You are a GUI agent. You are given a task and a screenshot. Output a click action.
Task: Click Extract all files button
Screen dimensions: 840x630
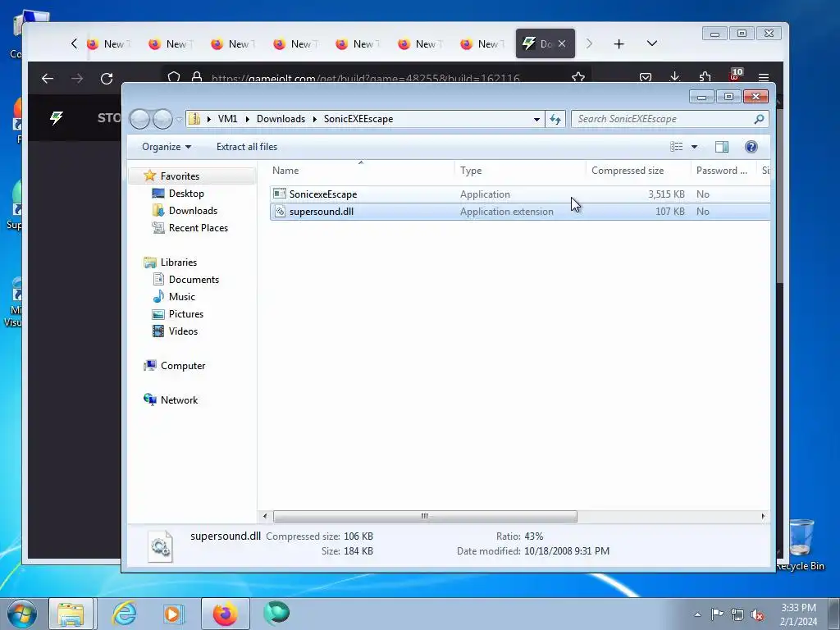click(x=247, y=147)
